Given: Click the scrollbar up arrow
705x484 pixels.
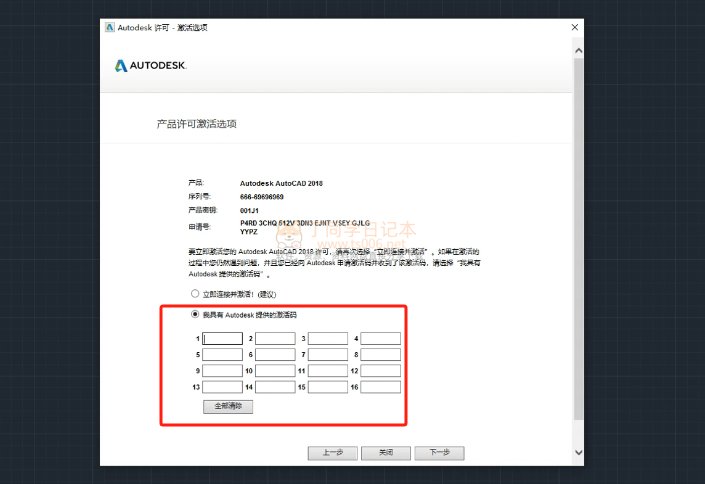Looking at the screenshot, I should (x=579, y=51).
